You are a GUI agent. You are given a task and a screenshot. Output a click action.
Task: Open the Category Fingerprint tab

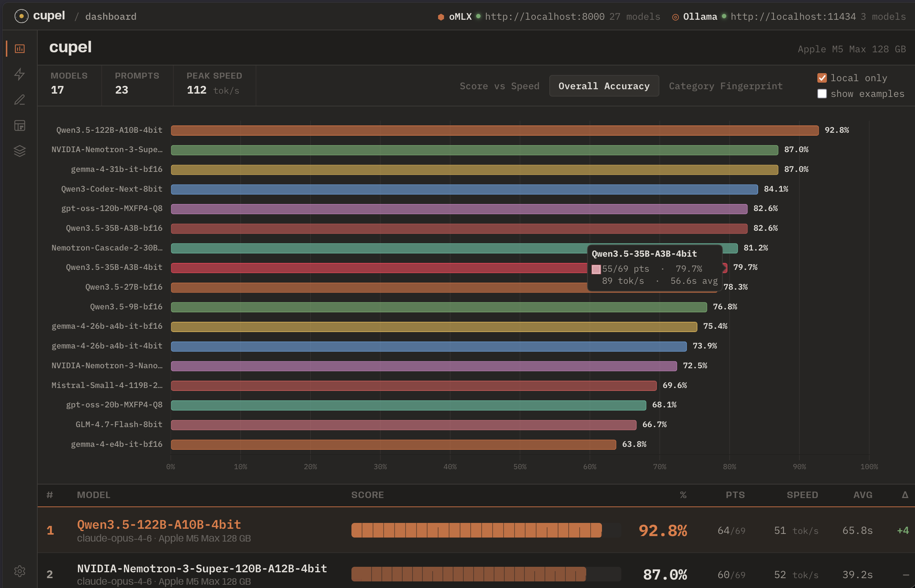[726, 86]
